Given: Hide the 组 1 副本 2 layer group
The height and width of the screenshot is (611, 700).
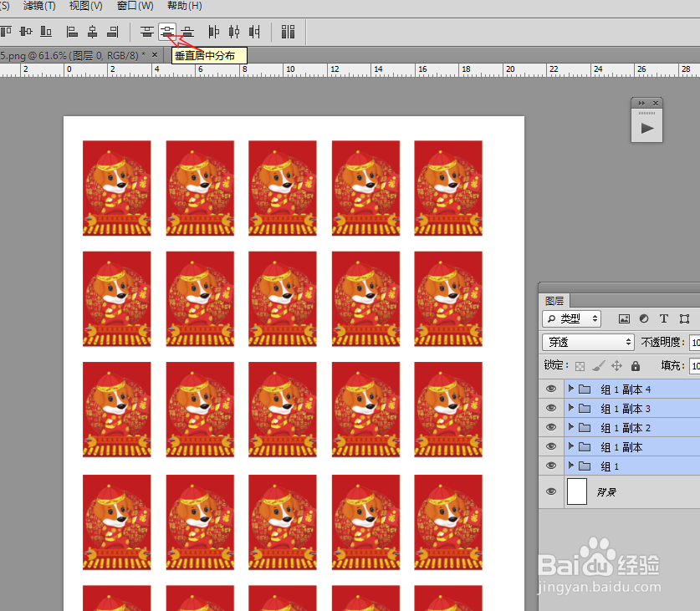Looking at the screenshot, I should pyautogui.click(x=551, y=427).
